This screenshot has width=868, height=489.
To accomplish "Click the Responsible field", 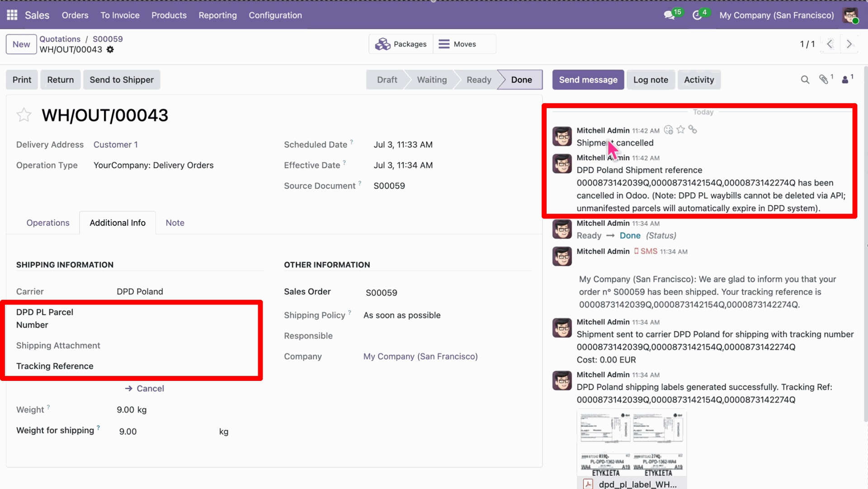I will pyautogui.click(x=448, y=336).
